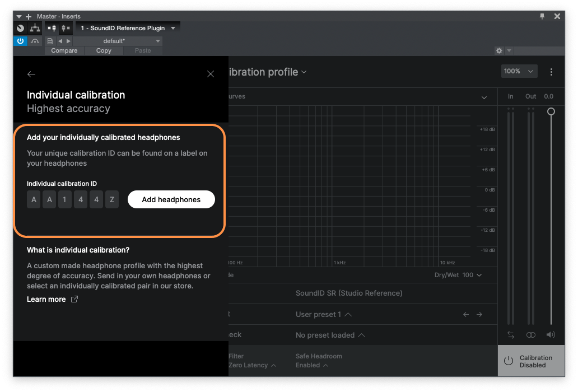
Task: Toggle the first sidechain icon
Action: coord(52,28)
